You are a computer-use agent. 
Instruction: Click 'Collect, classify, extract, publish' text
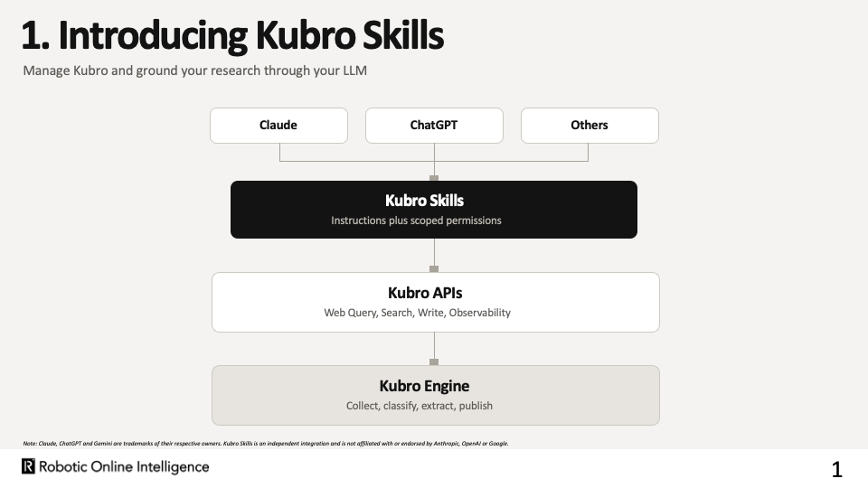coord(420,406)
